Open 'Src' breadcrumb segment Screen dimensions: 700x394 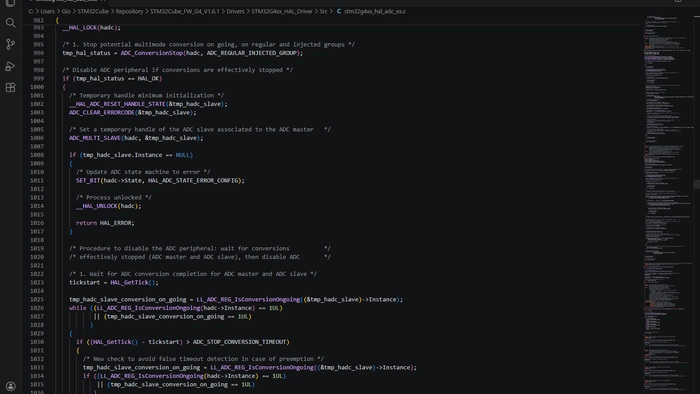click(324, 12)
